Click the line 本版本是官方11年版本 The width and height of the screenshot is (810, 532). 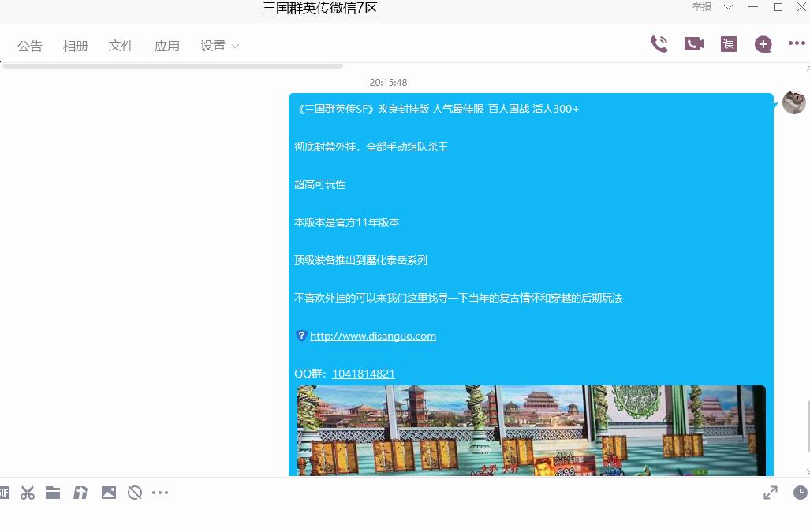(x=346, y=222)
